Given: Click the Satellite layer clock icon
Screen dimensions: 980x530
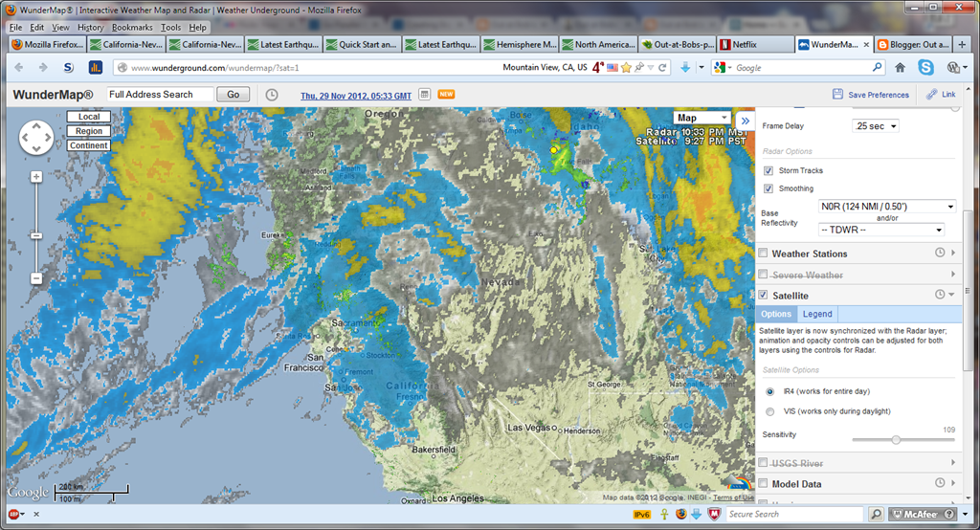Looking at the screenshot, I should [x=940, y=295].
